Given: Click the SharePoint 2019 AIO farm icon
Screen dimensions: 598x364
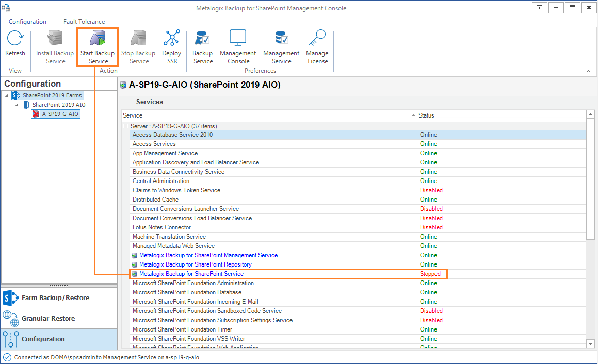Looking at the screenshot, I should (26, 105).
